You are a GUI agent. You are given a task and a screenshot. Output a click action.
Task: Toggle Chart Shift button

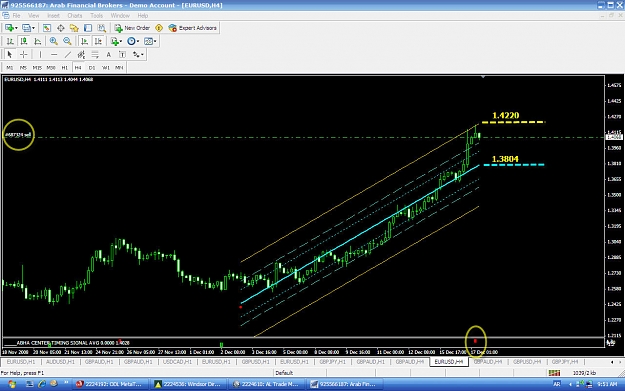98,41
